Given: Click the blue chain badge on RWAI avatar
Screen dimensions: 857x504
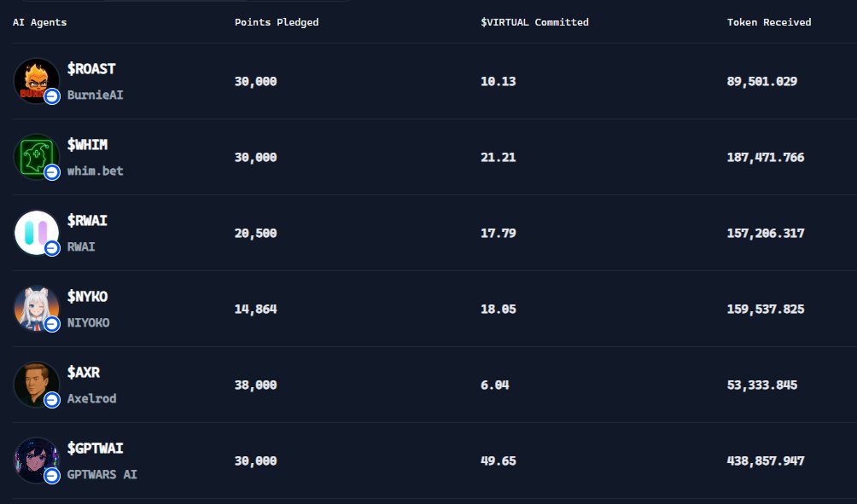Looking at the screenshot, I should tap(52, 248).
